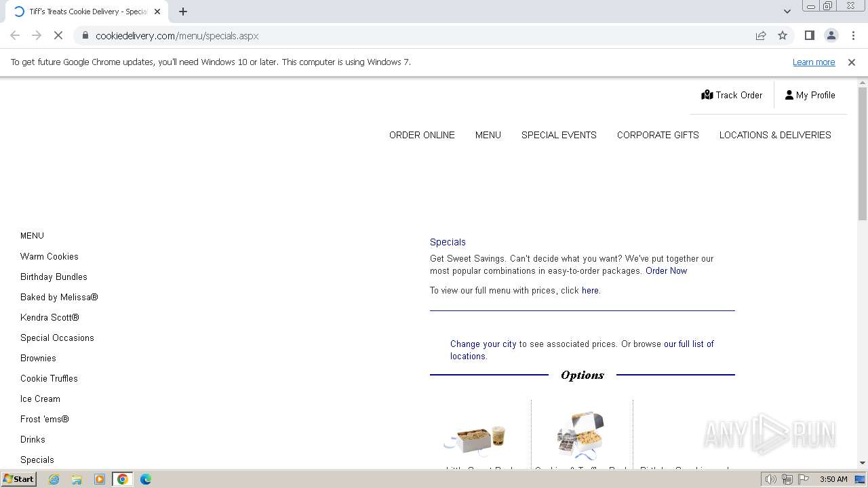Open Kendra Scott® category
This screenshot has height=488, width=868.
coord(50,318)
